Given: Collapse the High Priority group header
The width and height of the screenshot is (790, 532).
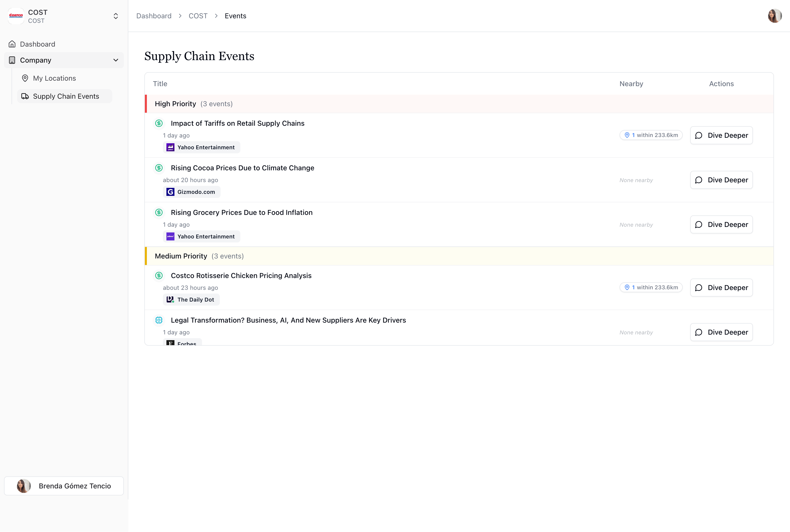Looking at the screenshot, I should click(459, 104).
